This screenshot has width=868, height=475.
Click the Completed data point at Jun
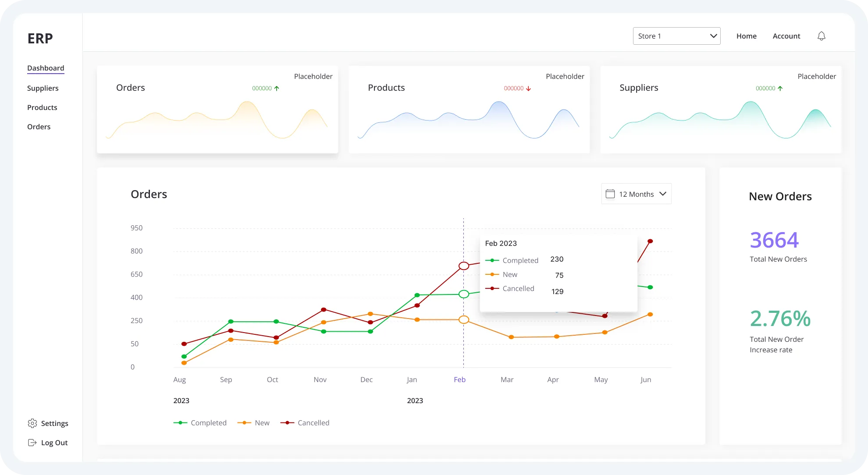point(650,287)
